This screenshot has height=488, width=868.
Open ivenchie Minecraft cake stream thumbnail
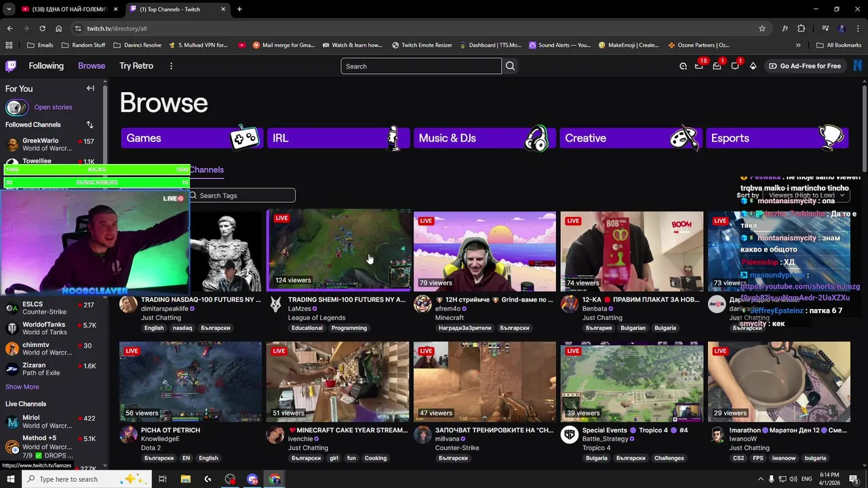point(338,382)
